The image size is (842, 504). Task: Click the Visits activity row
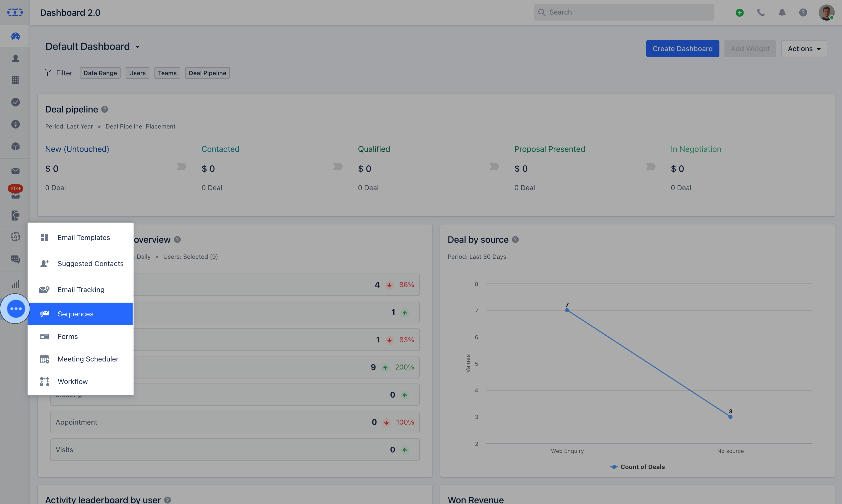point(235,450)
